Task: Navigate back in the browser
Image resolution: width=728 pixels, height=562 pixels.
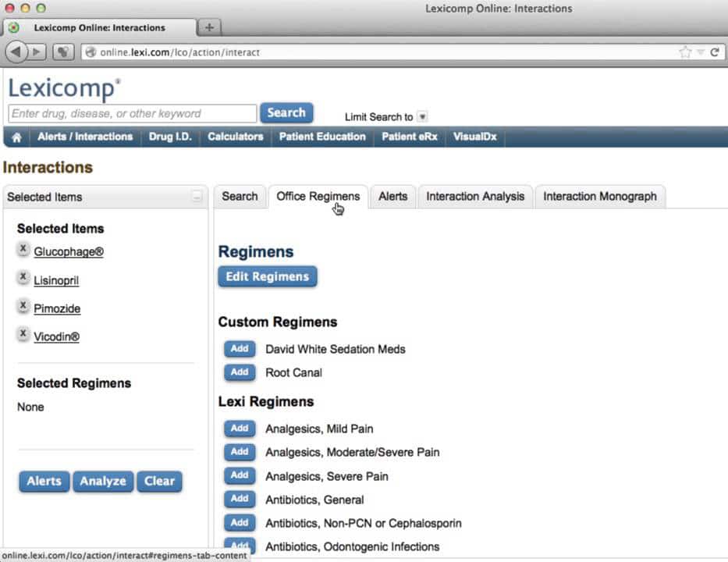Action: 16,52
